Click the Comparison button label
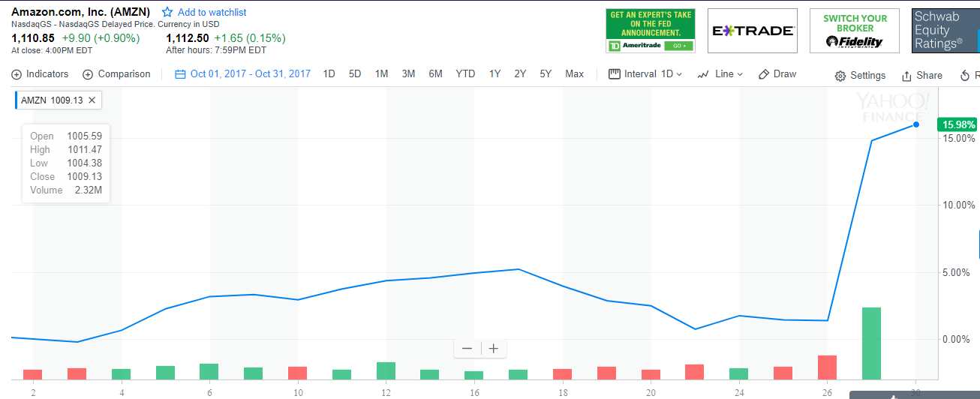 [124, 74]
